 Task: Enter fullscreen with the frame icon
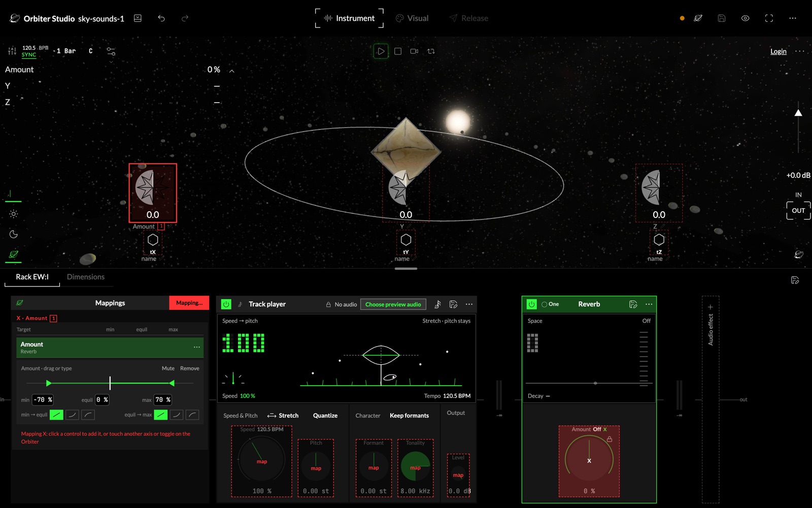[769, 18]
